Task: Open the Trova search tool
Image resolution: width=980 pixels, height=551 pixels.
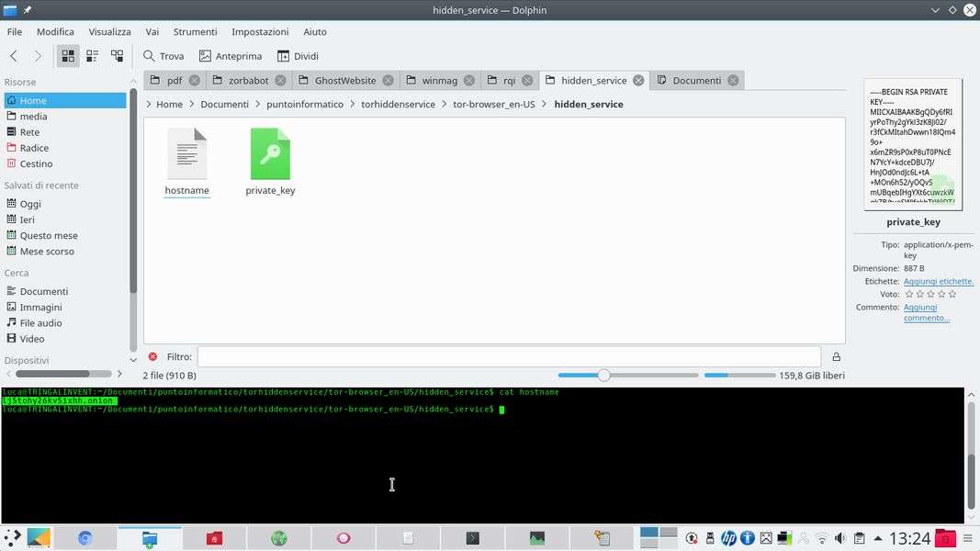Action: pos(163,56)
